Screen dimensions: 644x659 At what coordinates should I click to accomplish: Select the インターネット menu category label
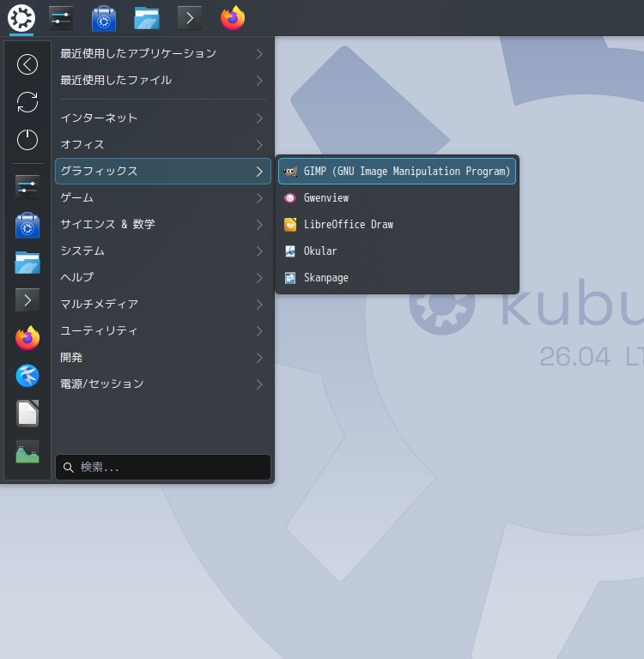tap(99, 118)
